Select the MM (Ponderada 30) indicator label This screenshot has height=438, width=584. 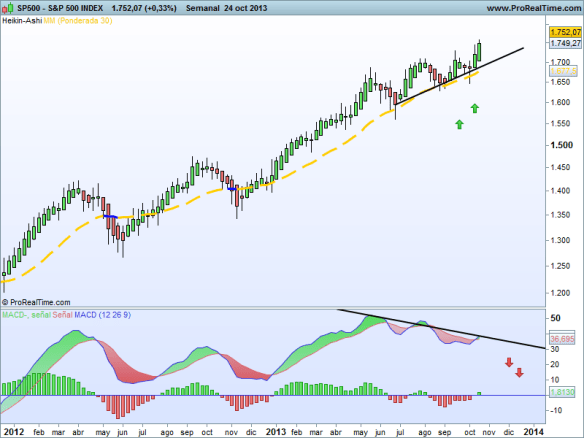(x=78, y=20)
